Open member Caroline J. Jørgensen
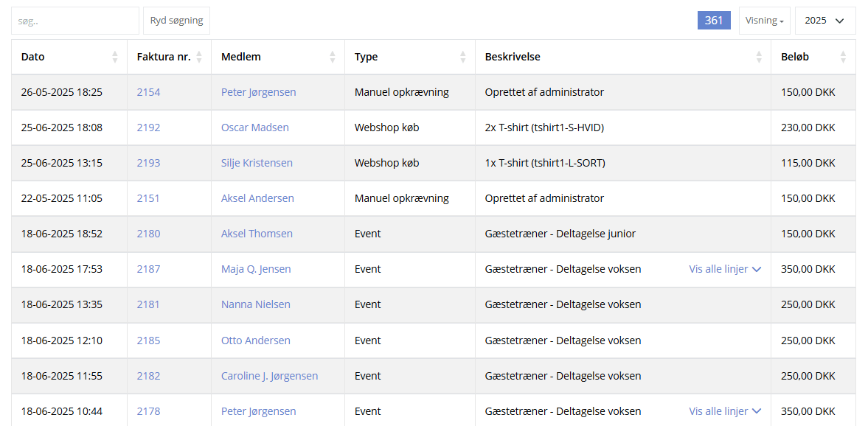868x426 pixels. tap(270, 376)
